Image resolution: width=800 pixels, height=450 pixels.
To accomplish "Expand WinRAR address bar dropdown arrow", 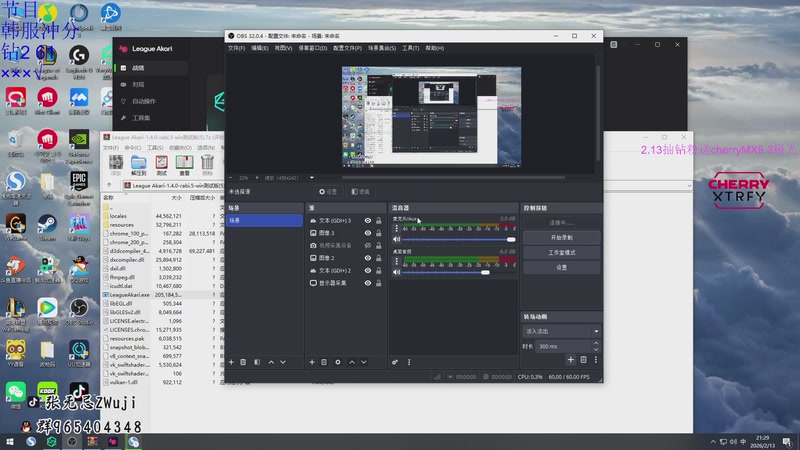I will point(689,186).
